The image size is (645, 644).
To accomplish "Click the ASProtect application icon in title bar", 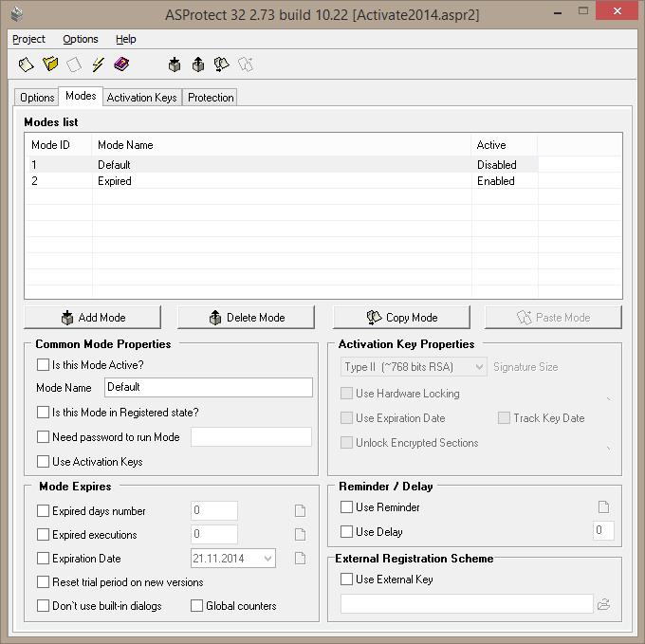I will pos(17,14).
